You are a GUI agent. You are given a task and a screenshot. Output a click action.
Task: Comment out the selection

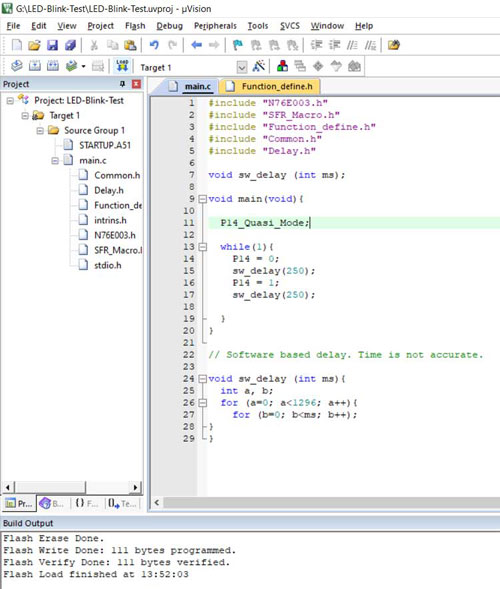[x=352, y=45]
